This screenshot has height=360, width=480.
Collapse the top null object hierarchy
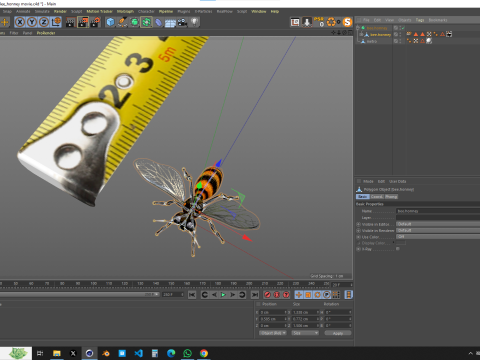[x=358, y=28]
